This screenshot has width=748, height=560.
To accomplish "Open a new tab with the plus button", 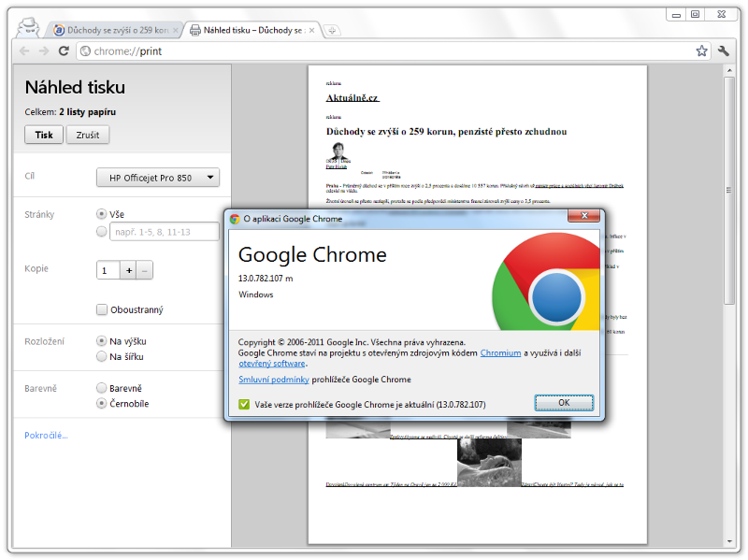I will point(332,31).
